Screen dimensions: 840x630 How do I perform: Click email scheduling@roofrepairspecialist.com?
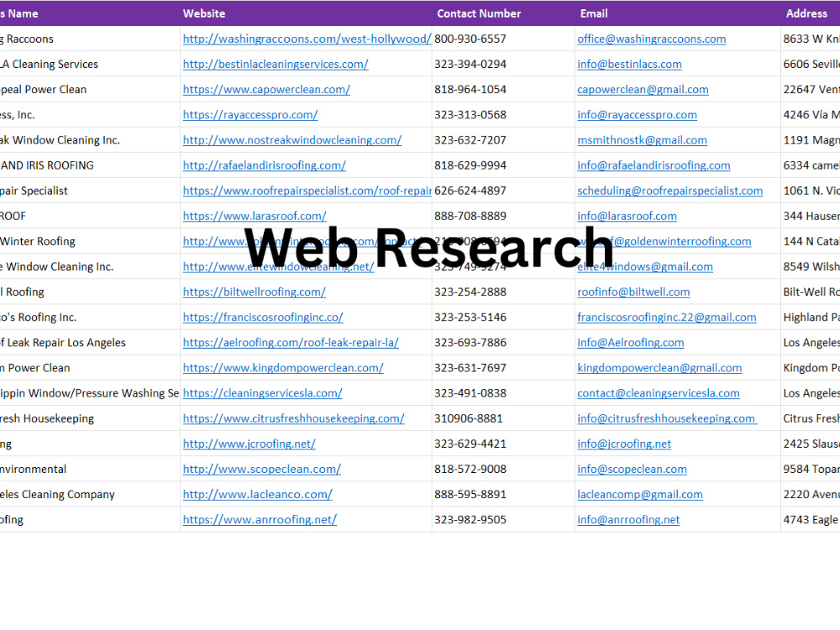point(669,191)
